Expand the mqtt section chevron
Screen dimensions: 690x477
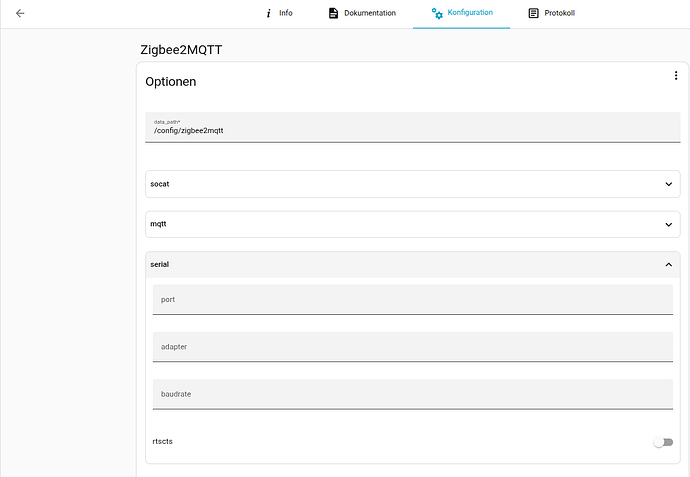click(x=668, y=224)
